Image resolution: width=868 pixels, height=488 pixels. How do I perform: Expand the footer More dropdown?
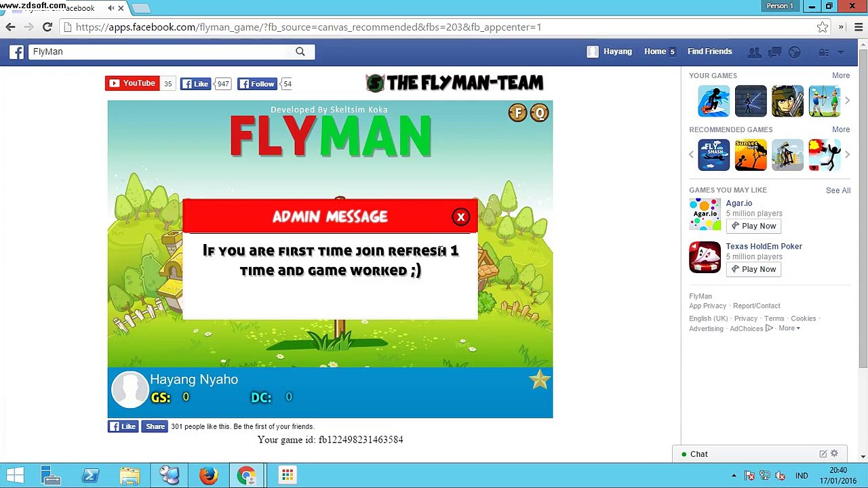pyautogui.click(x=789, y=329)
